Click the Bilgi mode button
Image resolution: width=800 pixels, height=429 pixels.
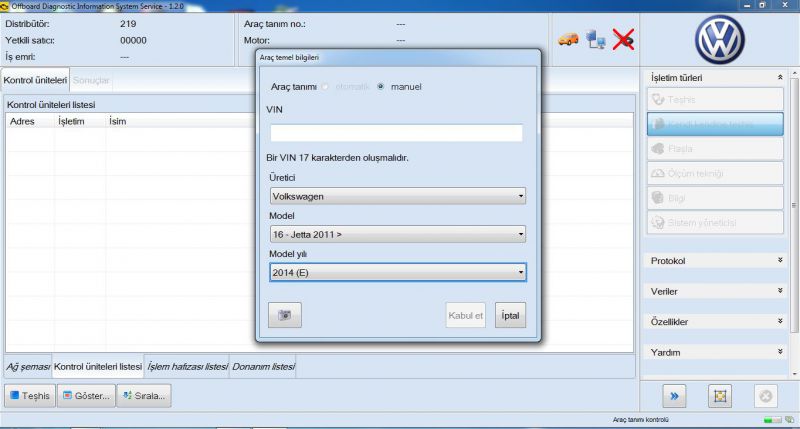point(715,198)
